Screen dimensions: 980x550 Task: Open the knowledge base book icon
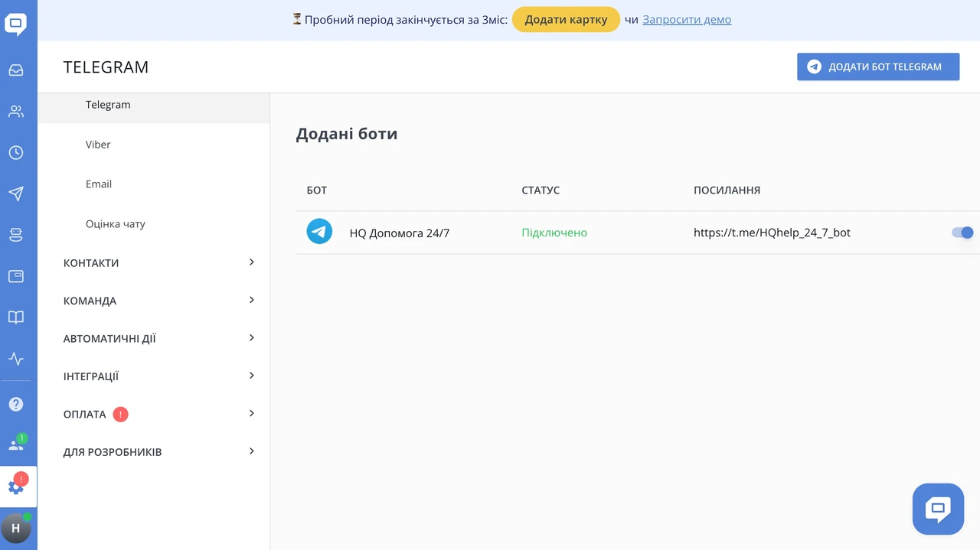pos(16,317)
